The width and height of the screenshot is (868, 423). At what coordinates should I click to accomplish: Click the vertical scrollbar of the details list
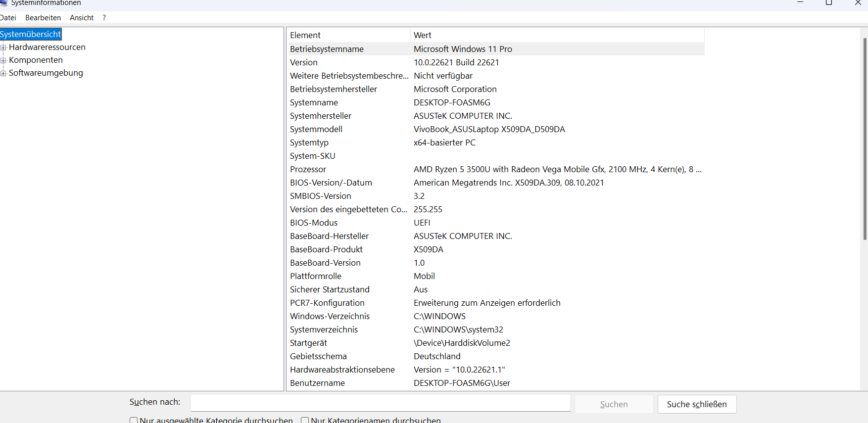(x=865, y=139)
